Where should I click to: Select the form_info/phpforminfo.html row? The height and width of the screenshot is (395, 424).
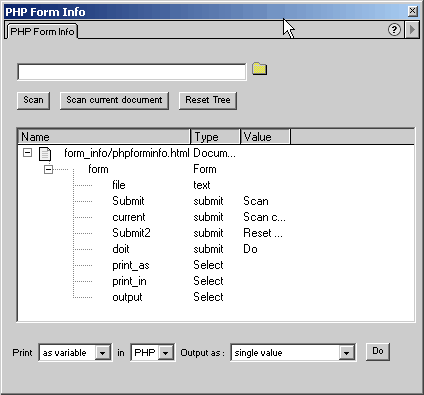(127, 153)
